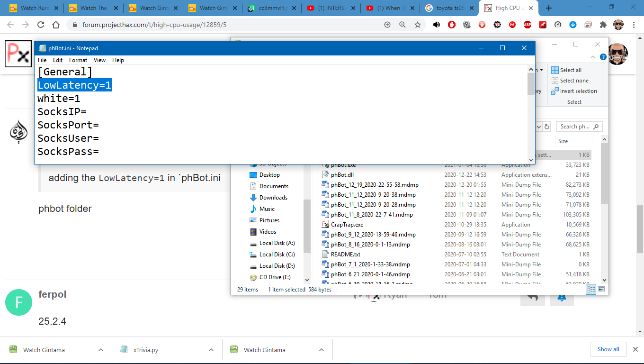Viewport: 644px width, 364px height.
Task: Go to the Chrome home page
Action: click(x=56, y=25)
